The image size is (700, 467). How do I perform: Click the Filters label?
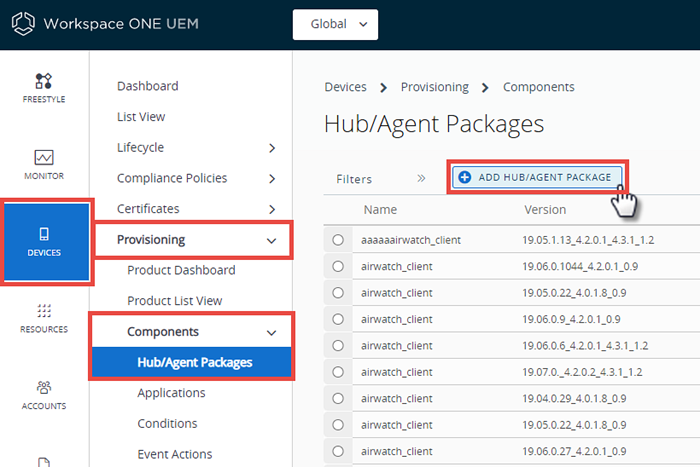coord(354,179)
